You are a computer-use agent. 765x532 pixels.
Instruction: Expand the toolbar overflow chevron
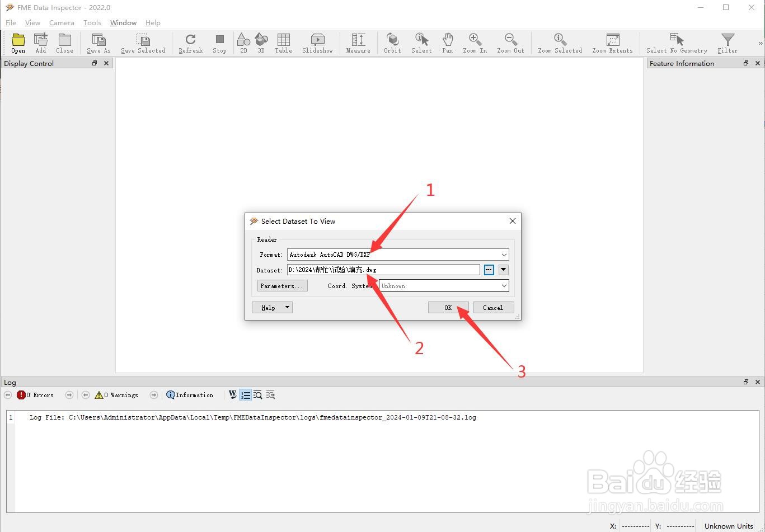[x=760, y=43]
